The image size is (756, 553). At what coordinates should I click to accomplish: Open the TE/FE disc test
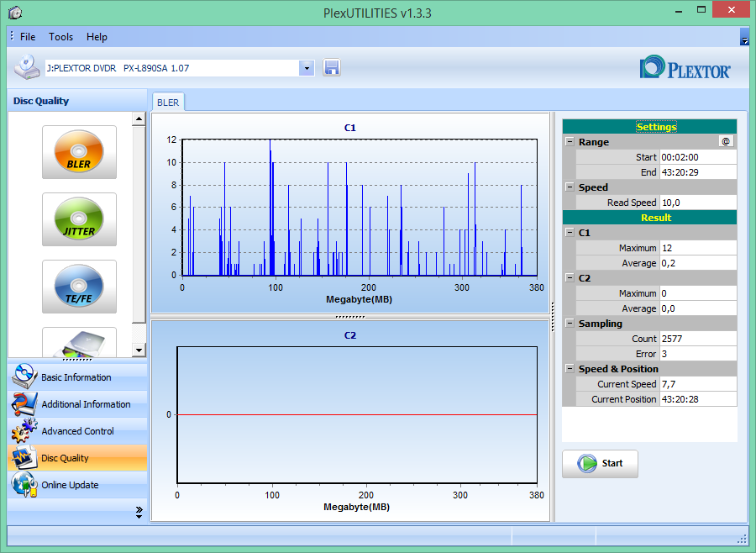point(79,287)
